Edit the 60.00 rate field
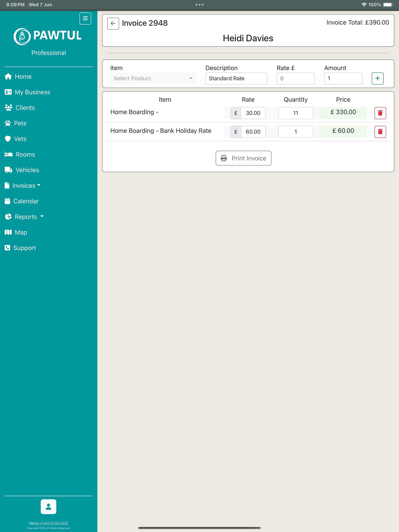This screenshot has width=399, height=532. pyautogui.click(x=253, y=132)
